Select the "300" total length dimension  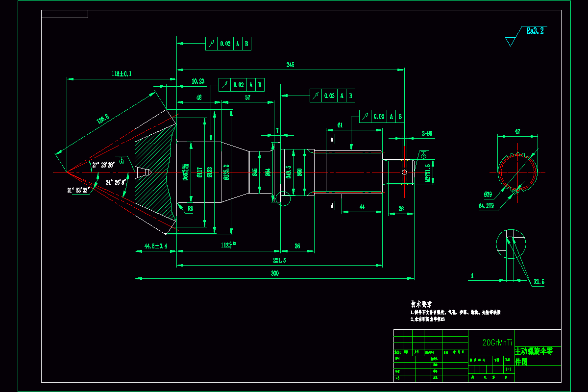coord(274,273)
